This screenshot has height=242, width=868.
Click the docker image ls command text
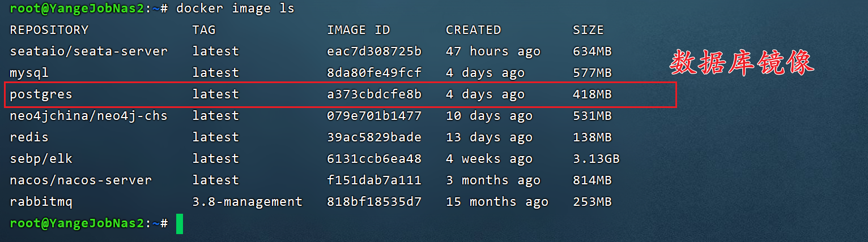(x=235, y=9)
